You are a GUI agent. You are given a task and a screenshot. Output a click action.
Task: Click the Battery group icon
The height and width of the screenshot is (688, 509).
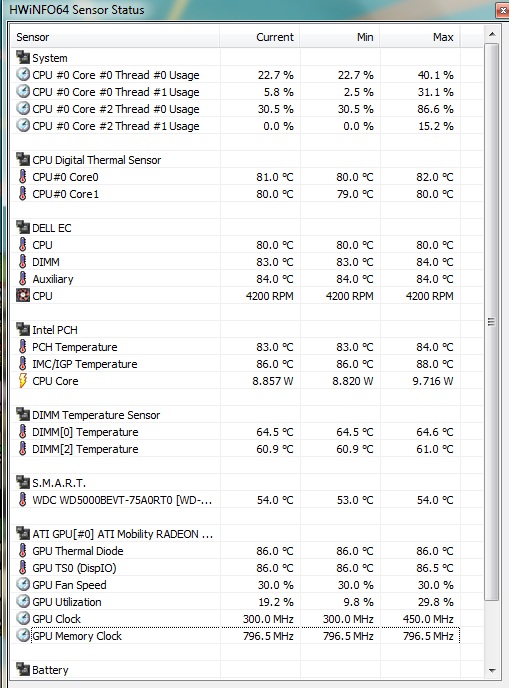tap(23, 670)
